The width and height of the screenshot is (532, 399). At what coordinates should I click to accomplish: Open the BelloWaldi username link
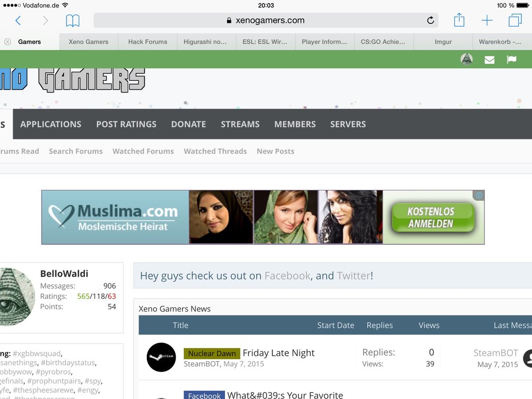click(x=64, y=273)
